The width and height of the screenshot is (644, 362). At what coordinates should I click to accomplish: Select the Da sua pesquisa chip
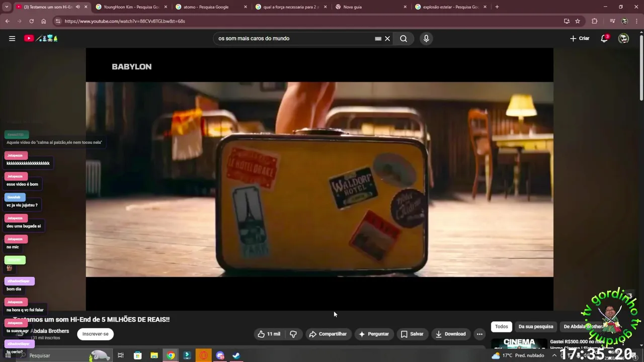(536, 326)
